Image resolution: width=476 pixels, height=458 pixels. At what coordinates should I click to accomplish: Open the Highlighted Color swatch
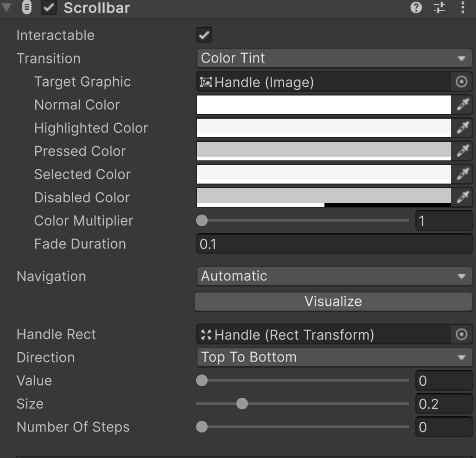tap(324, 128)
